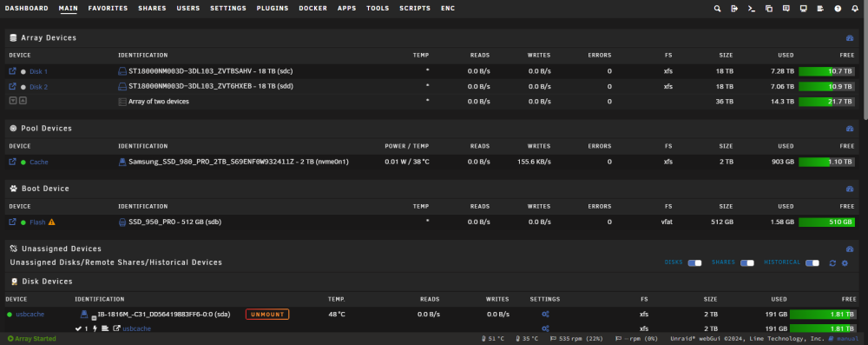Click the monitor info icon in top bar
The width and height of the screenshot is (868, 345).
coord(803,9)
